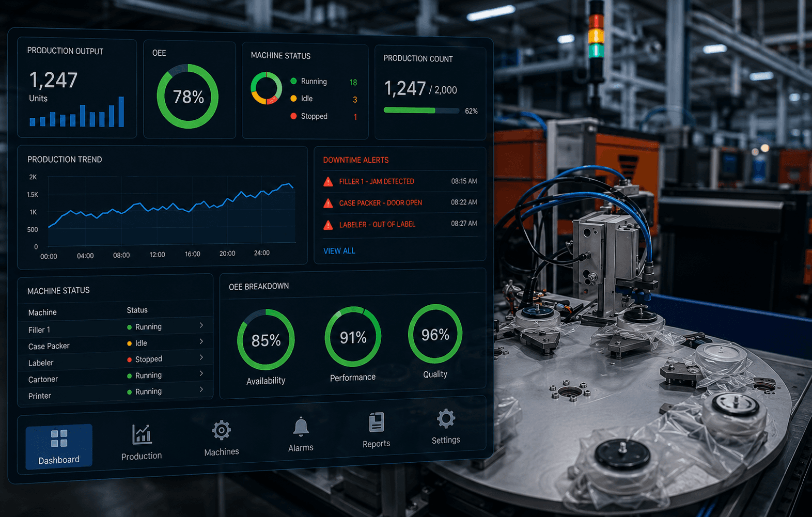This screenshot has width=812, height=517.
Task: Click the OEE BREAKDOWN heading
Action: tap(259, 286)
